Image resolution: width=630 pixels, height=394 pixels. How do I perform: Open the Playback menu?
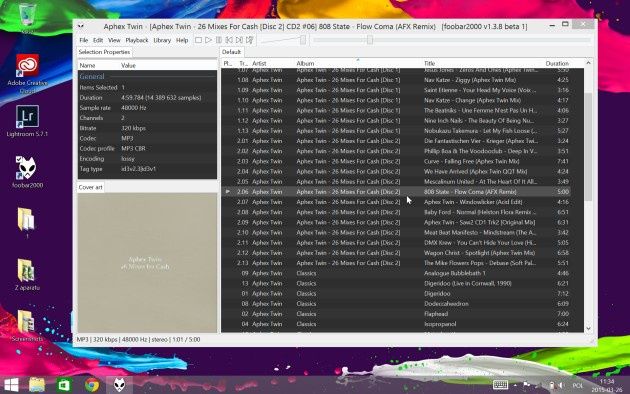[137, 40]
